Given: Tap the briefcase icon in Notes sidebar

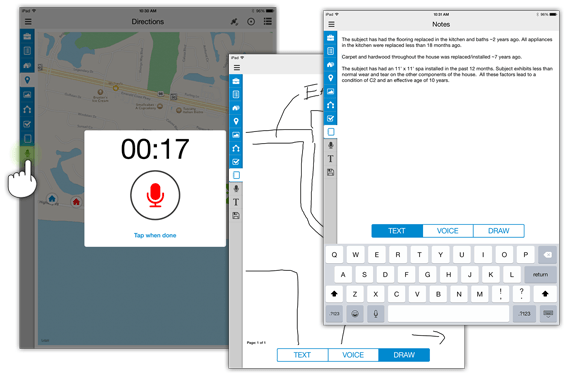Looking at the screenshot, I should coord(330,37).
